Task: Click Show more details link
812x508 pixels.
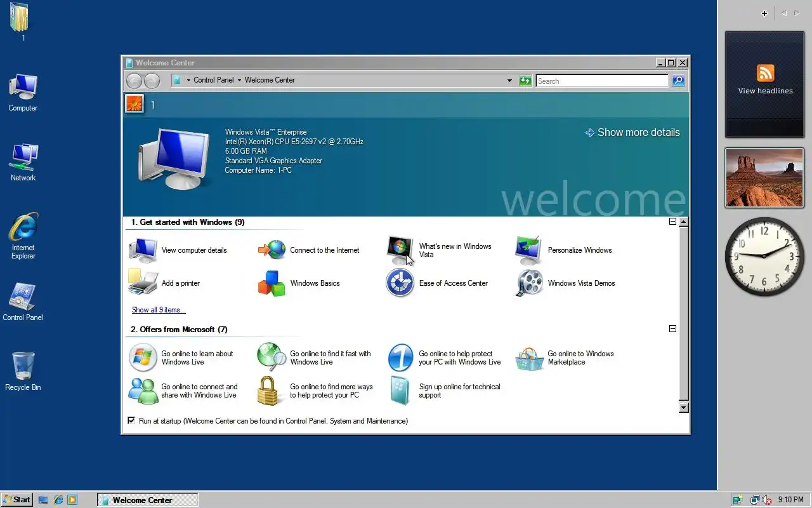Action: tap(632, 132)
